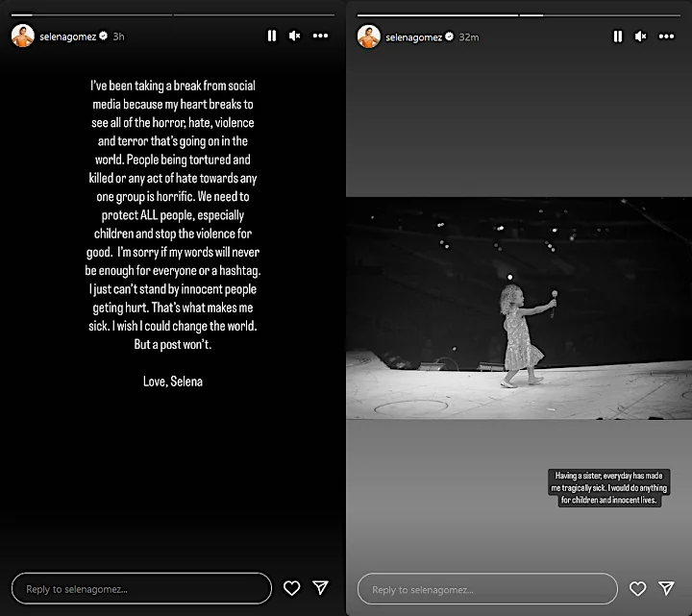Click verified badge beside the 32m timestamp
Image resolution: width=692 pixels, height=616 pixels.
[x=449, y=37]
